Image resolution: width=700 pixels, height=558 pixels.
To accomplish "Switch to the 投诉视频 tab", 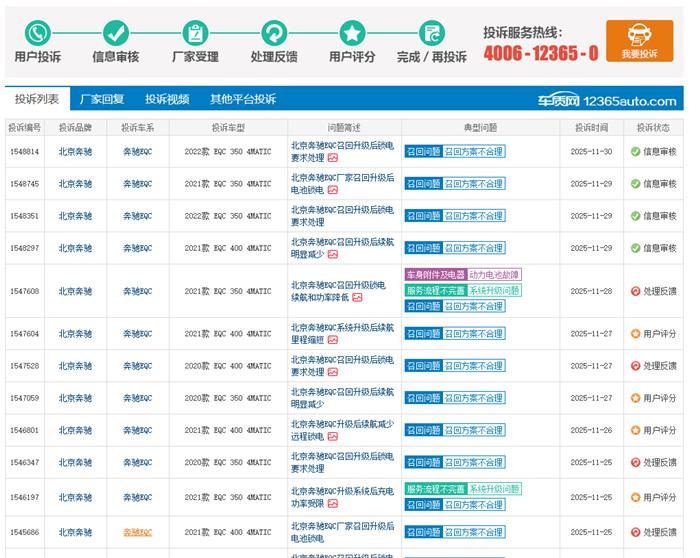I will [x=167, y=99].
